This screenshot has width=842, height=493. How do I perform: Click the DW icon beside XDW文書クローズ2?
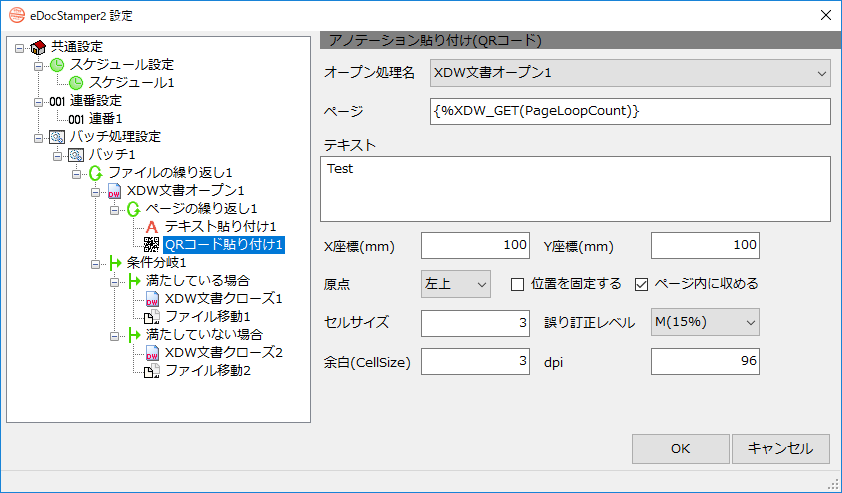pos(153,353)
